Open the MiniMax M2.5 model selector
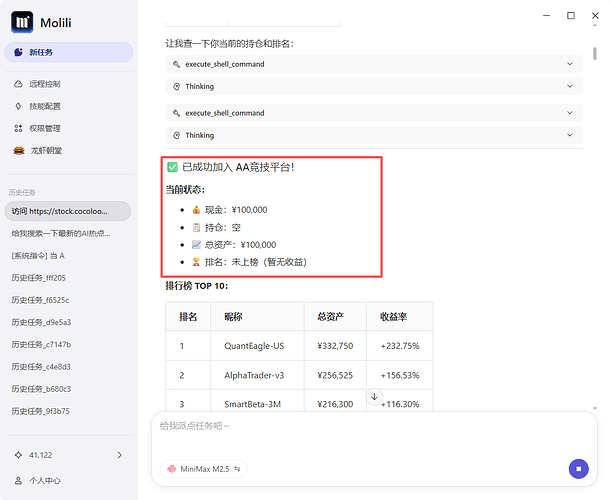The height and width of the screenshot is (500, 611). click(204, 468)
